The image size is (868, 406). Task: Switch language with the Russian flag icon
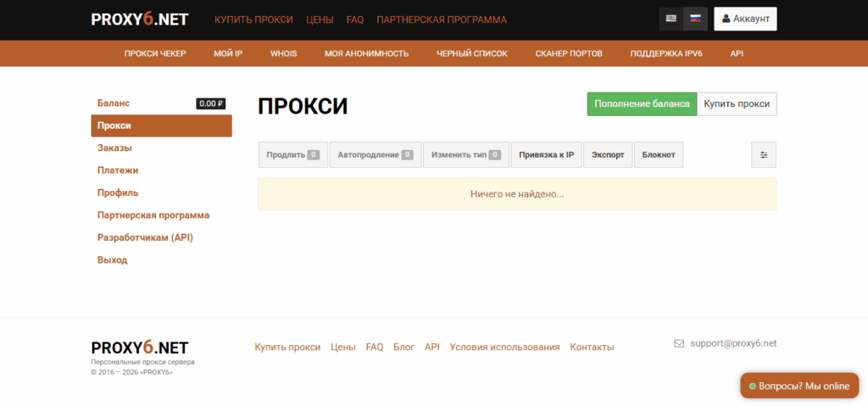(x=695, y=19)
